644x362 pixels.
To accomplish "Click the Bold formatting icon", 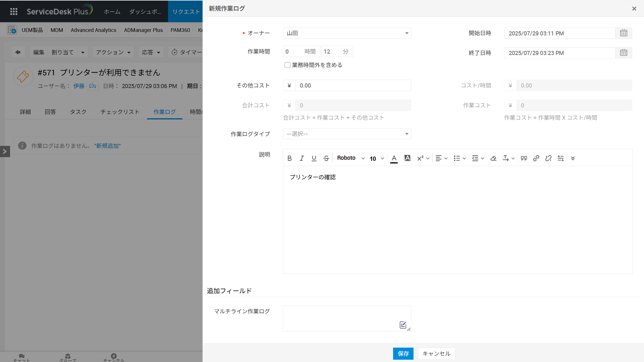I will (289, 158).
